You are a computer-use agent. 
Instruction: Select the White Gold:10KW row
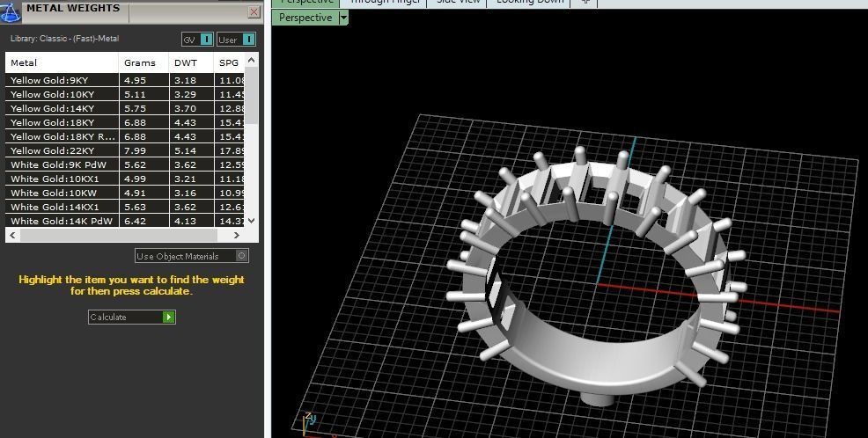pyautogui.click(x=125, y=193)
